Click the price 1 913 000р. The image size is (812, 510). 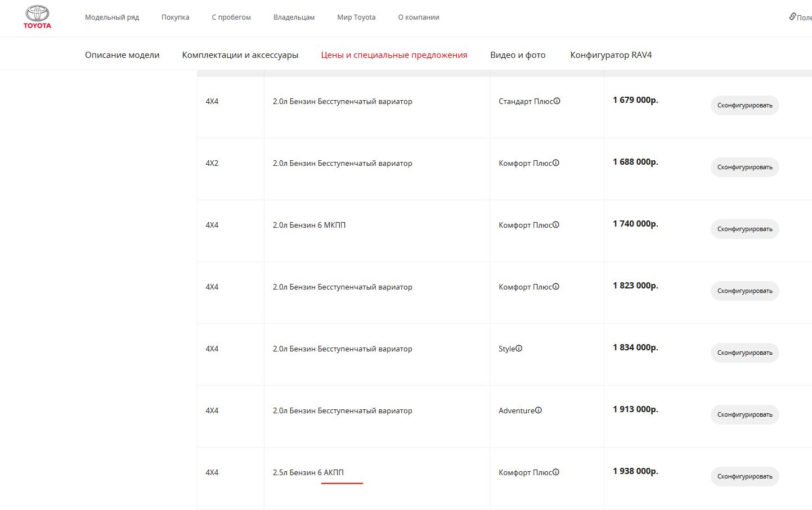(635, 409)
